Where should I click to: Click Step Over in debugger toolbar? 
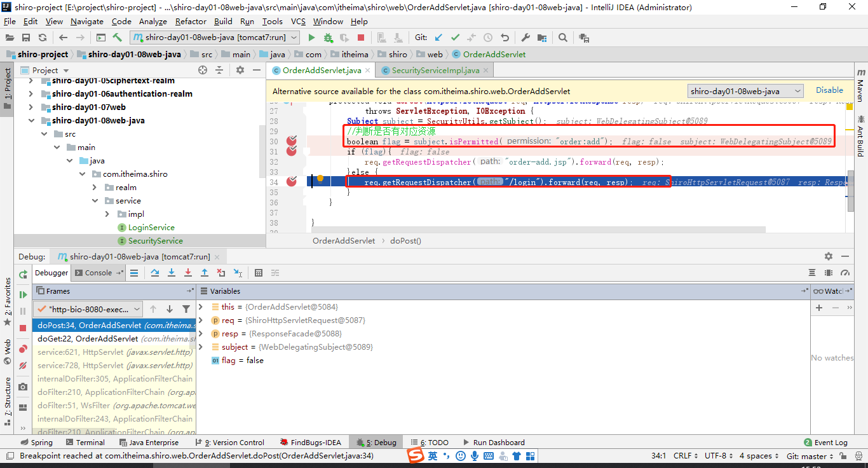155,273
